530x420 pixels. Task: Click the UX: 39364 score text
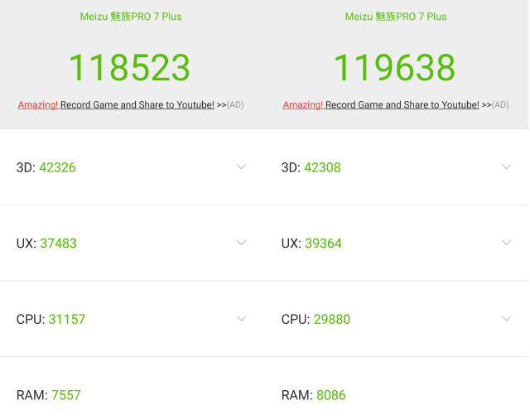pyautogui.click(x=311, y=244)
